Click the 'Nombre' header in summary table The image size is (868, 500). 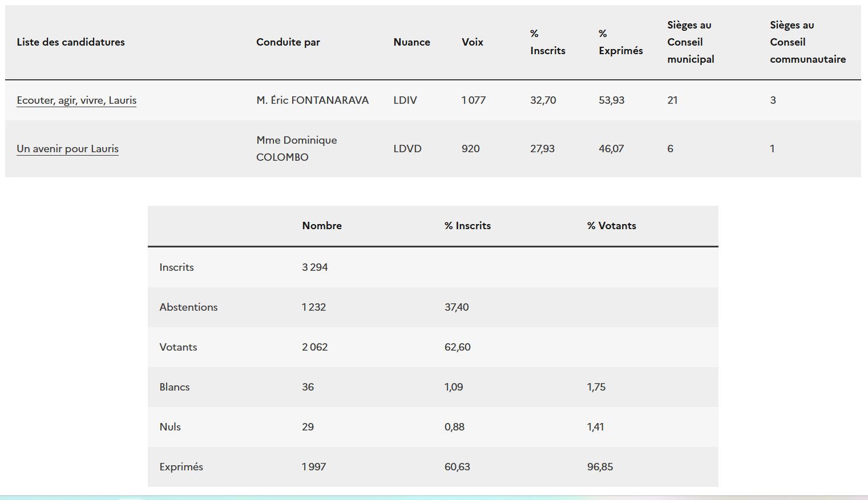point(322,226)
